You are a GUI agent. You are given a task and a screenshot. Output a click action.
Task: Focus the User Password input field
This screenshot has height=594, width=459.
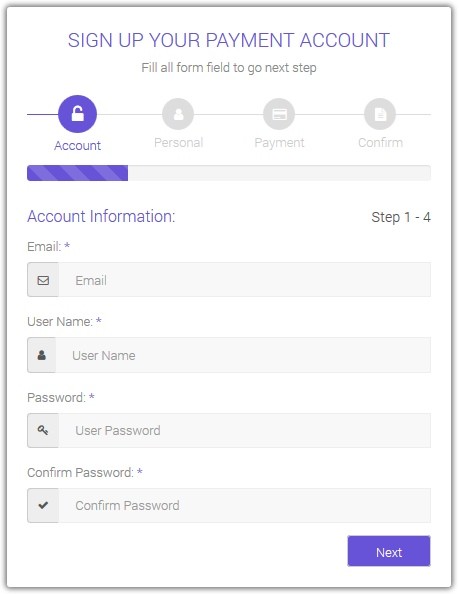point(245,430)
